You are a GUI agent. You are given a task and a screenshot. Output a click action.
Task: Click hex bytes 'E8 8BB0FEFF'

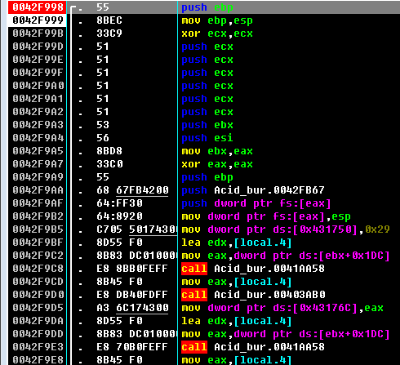(132, 268)
